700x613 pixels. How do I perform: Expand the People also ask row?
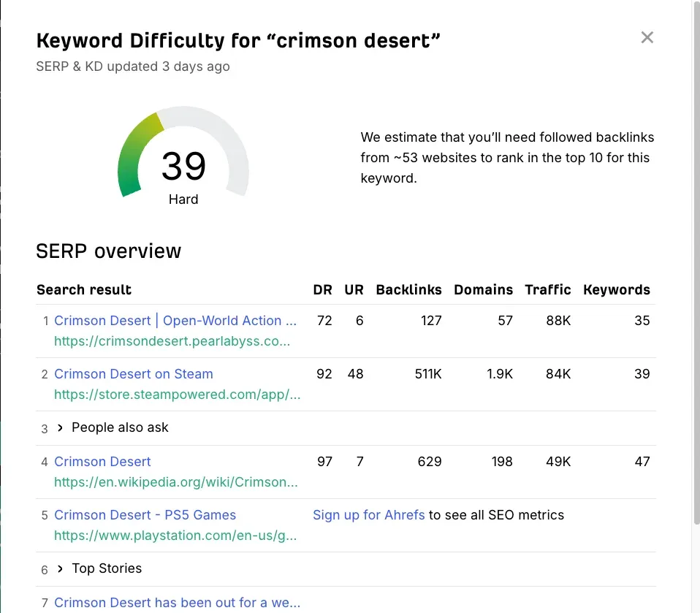60,427
